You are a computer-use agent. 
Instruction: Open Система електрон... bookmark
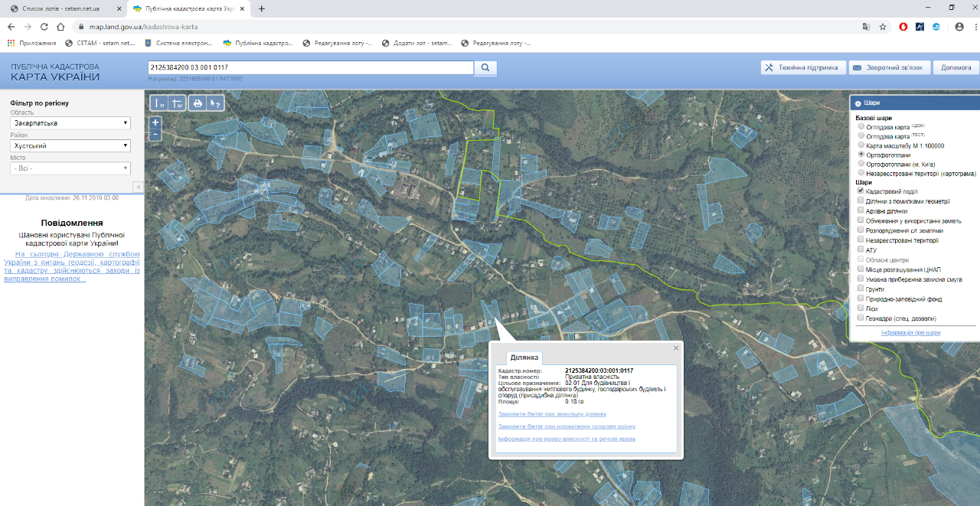(x=178, y=43)
